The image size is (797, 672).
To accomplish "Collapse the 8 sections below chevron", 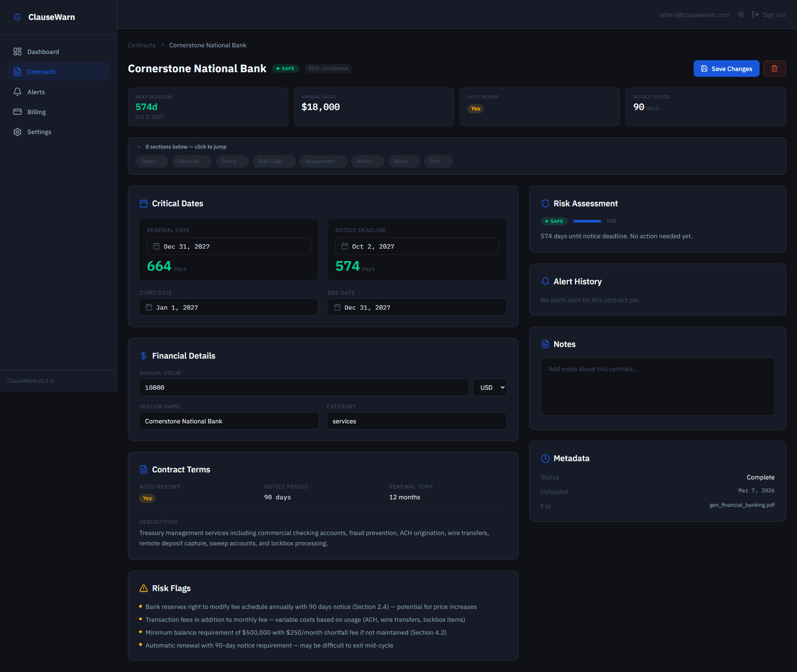I will [139, 147].
